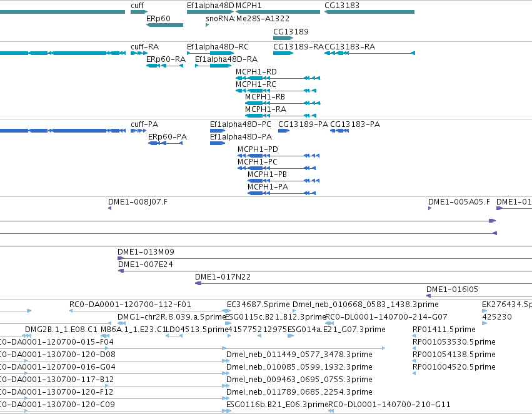Click RC0-DA0001-120700-015-F04 label

(x=57, y=342)
